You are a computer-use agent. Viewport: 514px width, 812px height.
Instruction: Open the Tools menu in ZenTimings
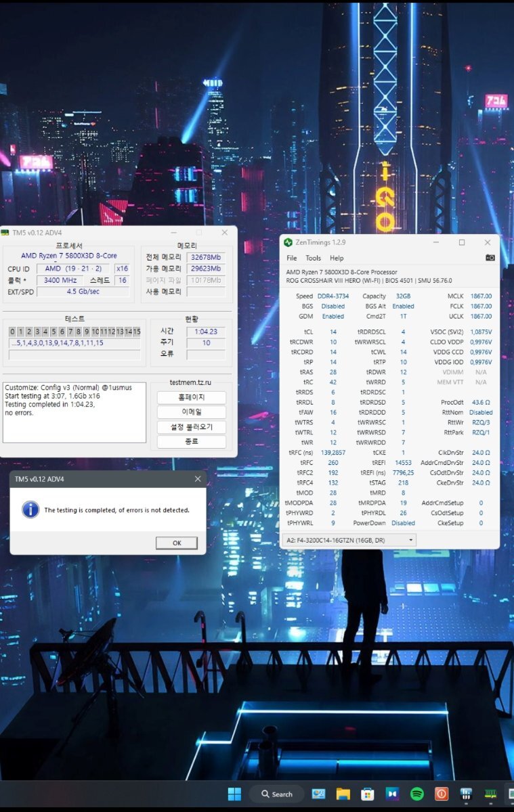click(313, 258)
